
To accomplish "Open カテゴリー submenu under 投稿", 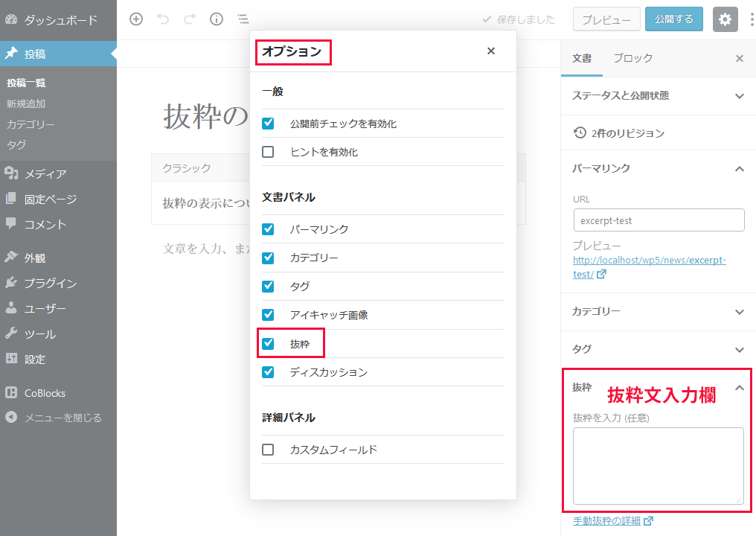I will point(31,124).
